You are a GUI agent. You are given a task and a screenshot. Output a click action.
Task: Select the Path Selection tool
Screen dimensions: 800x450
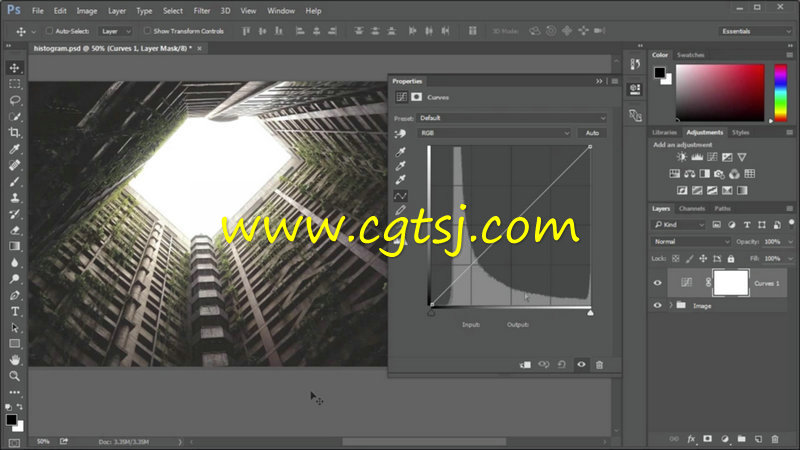pos(14,328)
